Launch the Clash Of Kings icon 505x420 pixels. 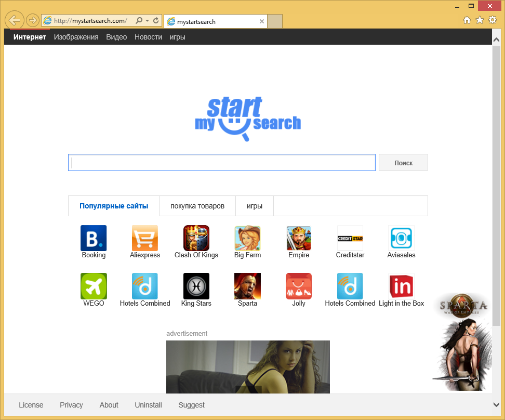pyautogui.click(x=196, y=238)
